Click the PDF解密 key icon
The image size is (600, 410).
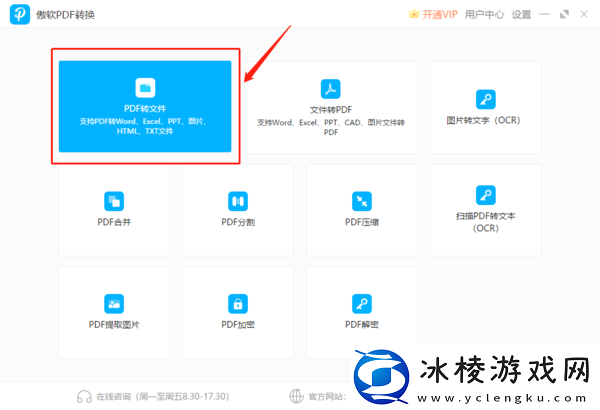click(362, 304)
